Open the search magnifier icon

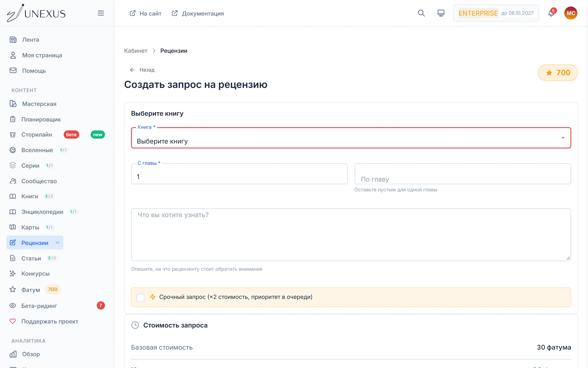tap(421, 13)
